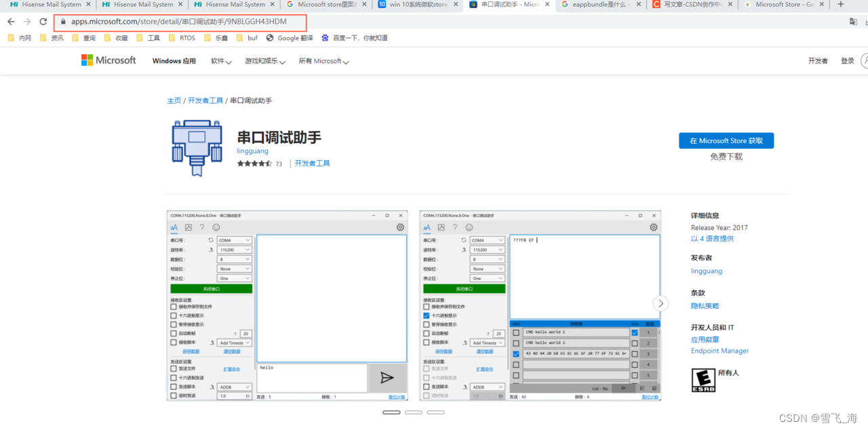Select the third carousel page indicator
Viewport: 868px width, 430px height.
(x=436, y=412)
